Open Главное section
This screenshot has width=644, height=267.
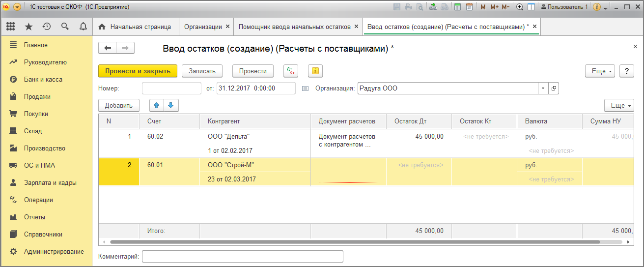pyautogui.click(x=46, y=45)
